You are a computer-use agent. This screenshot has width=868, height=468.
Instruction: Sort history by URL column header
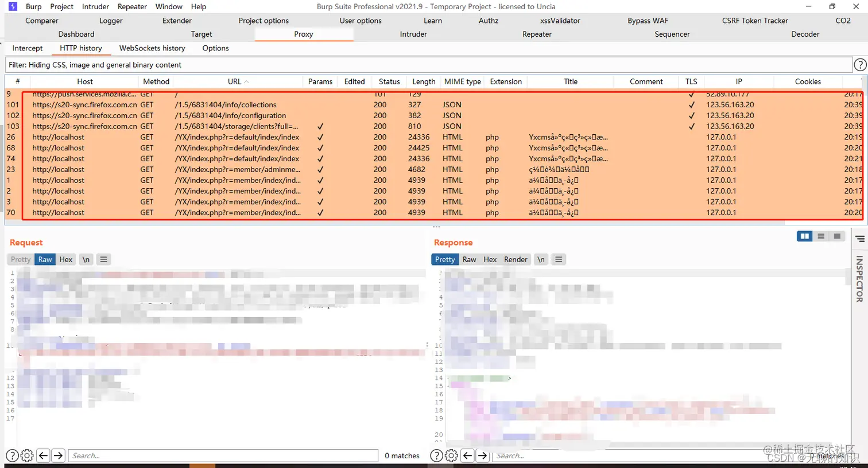(238, 81)
